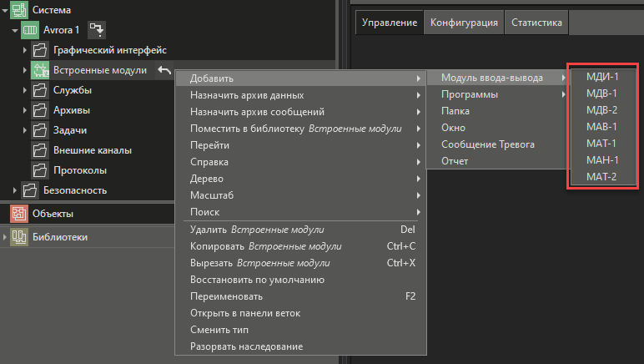This screenshot has width=644, height=364.
Task: Choose Удалить Встроенные модули
Action: point(301,230)
